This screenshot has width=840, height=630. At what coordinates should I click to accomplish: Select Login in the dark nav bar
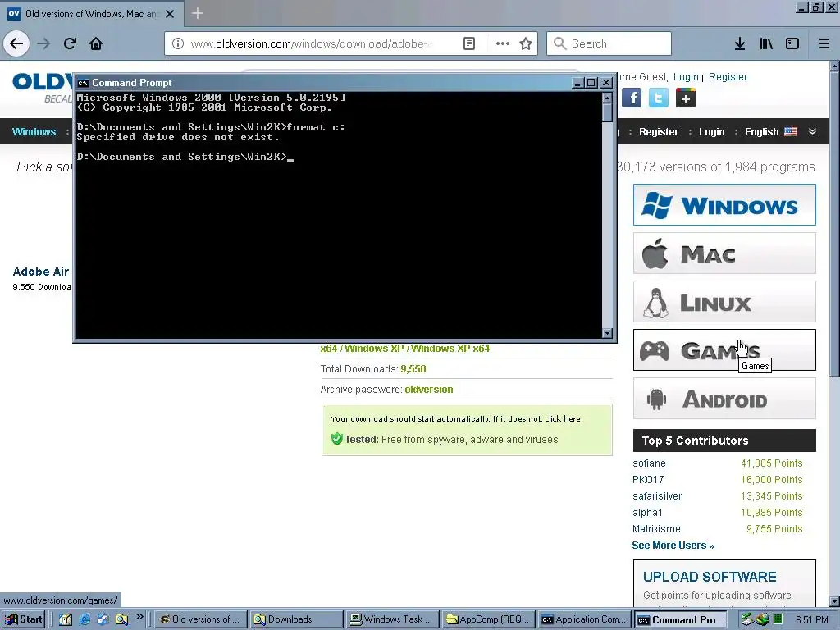(x=711, y=132)
